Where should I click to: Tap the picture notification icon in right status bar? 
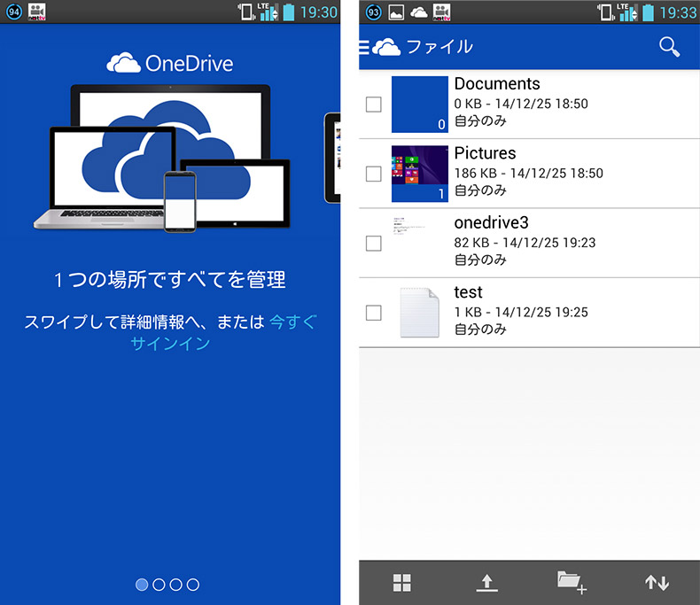point(396,12)
